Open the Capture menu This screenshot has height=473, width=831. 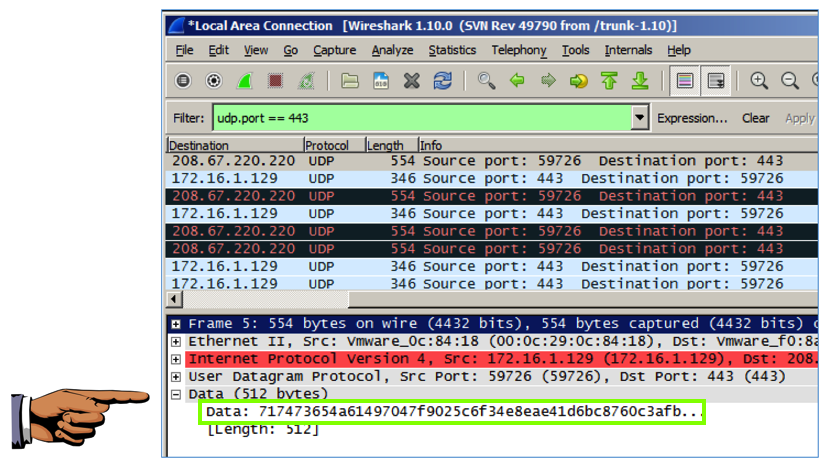(x=334, y=50)
